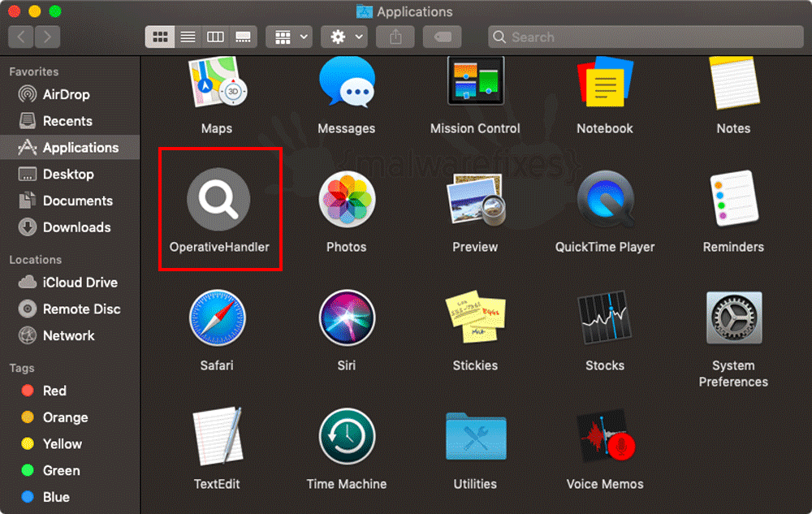This screenshot has height=514, width=812.
Task: Click the Favorites section header
Action: pos(33,72)
